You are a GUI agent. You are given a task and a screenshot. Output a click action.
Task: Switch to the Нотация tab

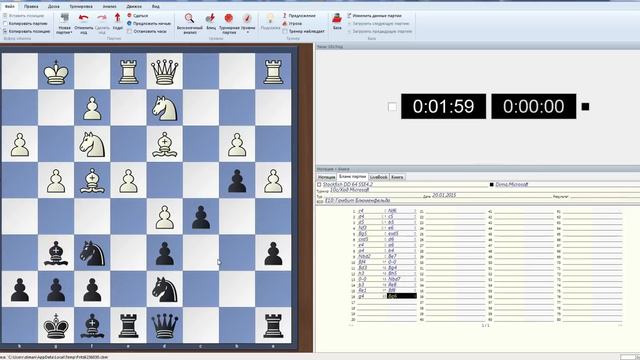(x=327, y=177)
